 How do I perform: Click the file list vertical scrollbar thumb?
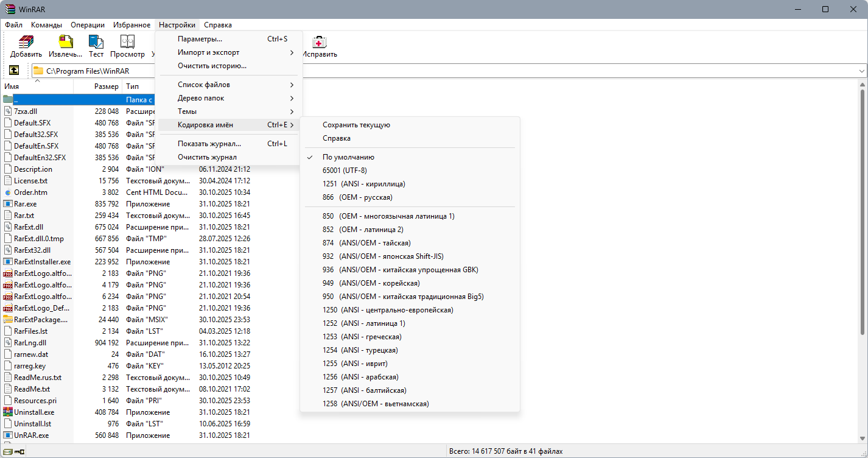(x=862, y=212)
